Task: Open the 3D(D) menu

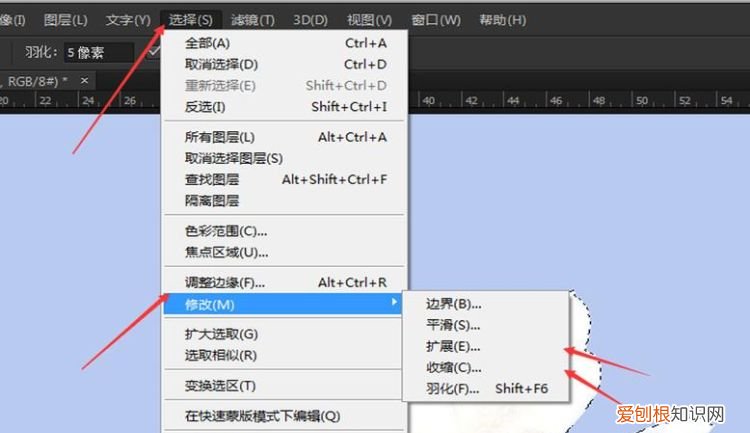Action: 310,20
